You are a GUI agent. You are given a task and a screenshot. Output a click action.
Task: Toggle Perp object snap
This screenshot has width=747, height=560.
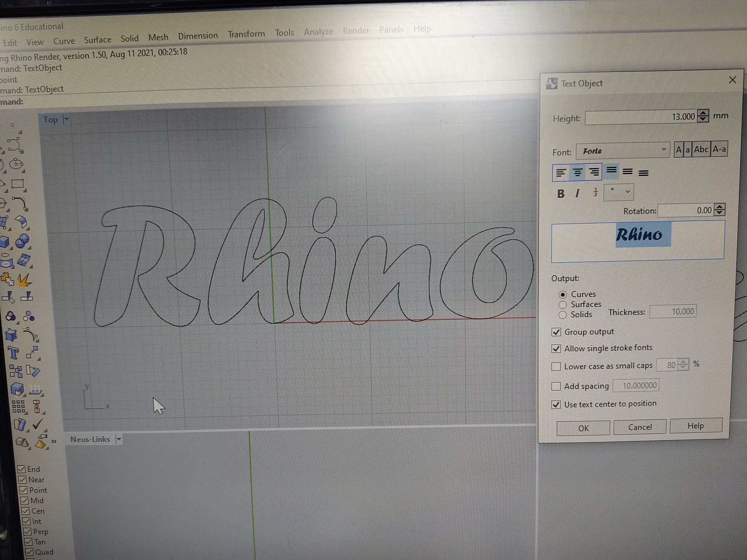pyautogui.click(x=27, y=532)
